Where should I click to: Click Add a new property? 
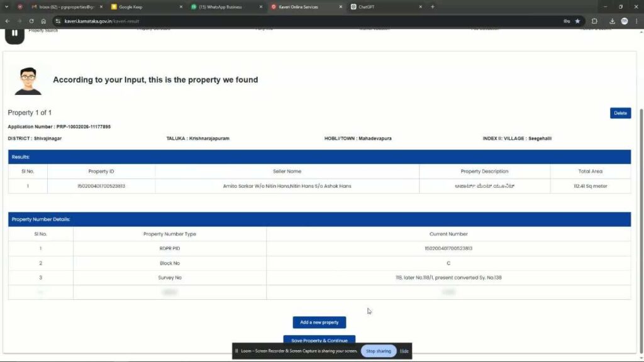[319, 322]
